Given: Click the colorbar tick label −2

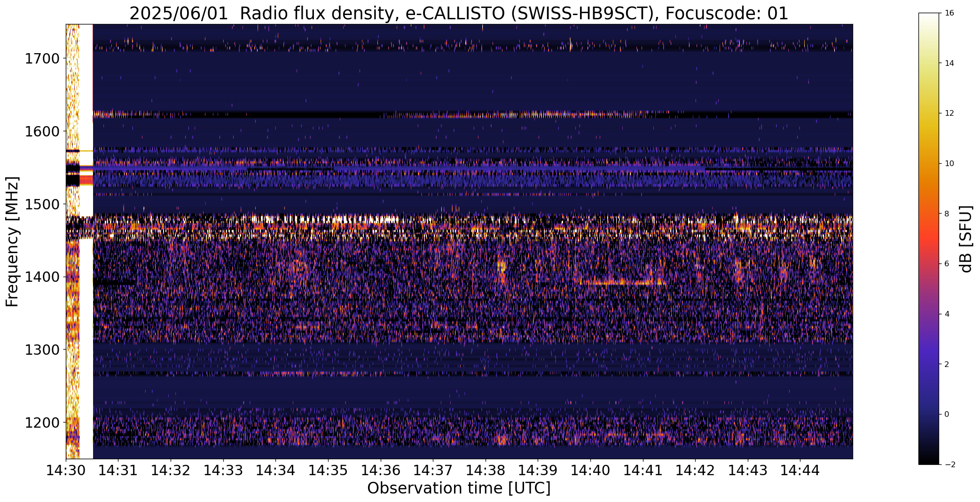Looking at the screenshot, I should click(949, 465).
